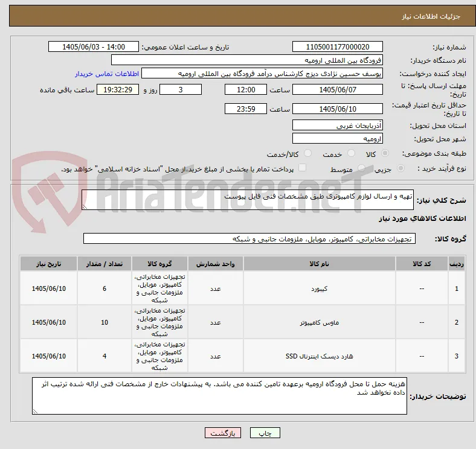Click the گروه کالا field تجهیزات مخابراتی
Screen dimensions: 476x449
(249, 238)
